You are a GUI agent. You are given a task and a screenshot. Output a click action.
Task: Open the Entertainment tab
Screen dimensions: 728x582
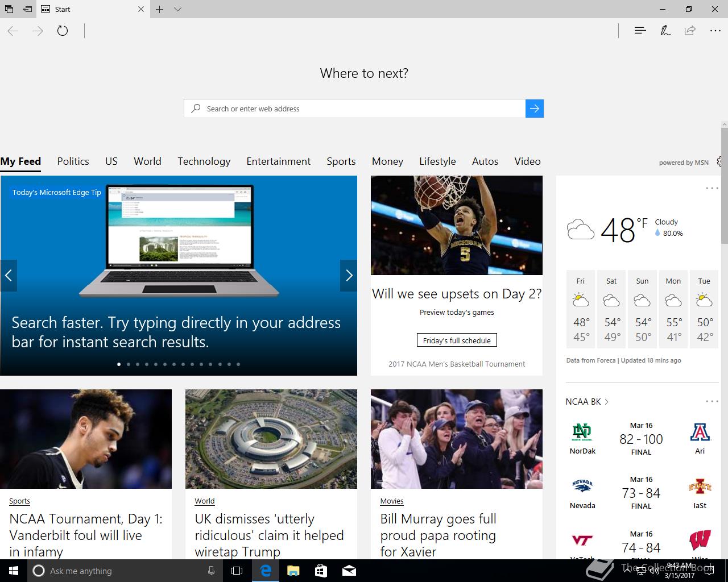click(278, 161)
